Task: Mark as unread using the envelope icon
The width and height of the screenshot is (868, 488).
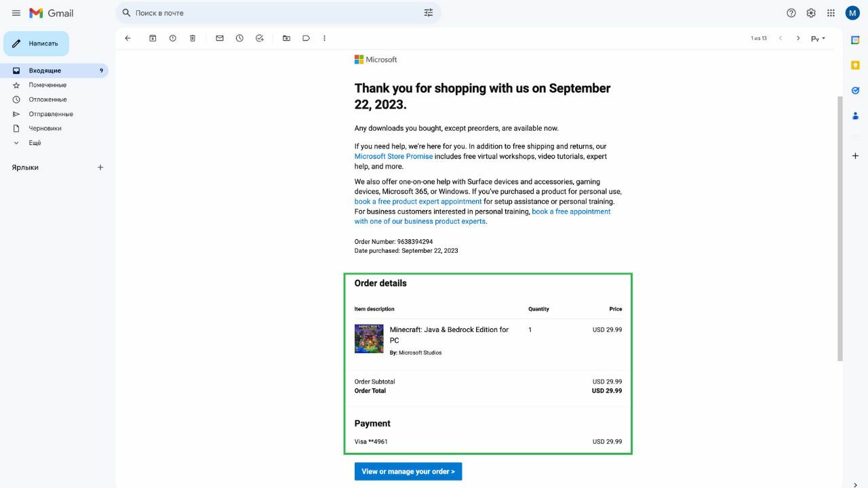Action: pos(220,39)
